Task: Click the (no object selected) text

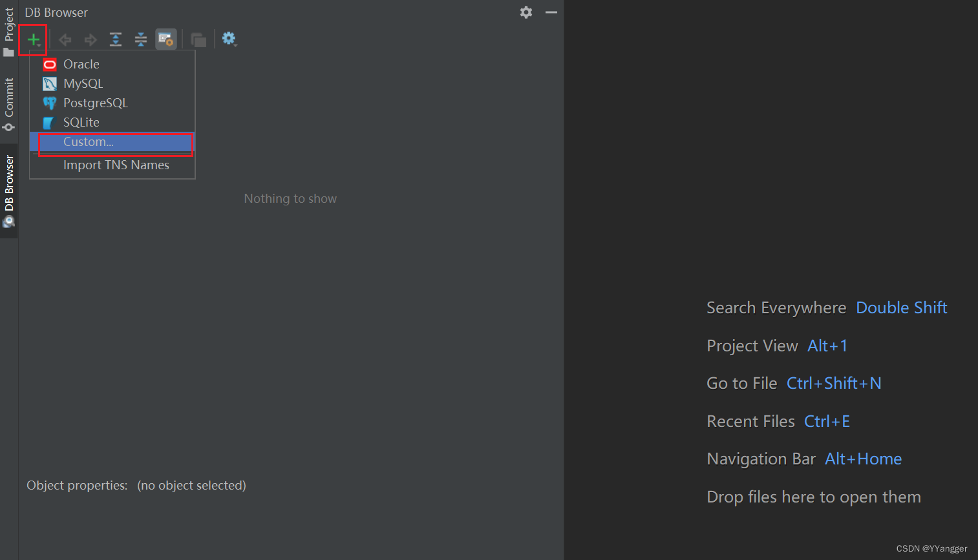Action: point(191,485)
